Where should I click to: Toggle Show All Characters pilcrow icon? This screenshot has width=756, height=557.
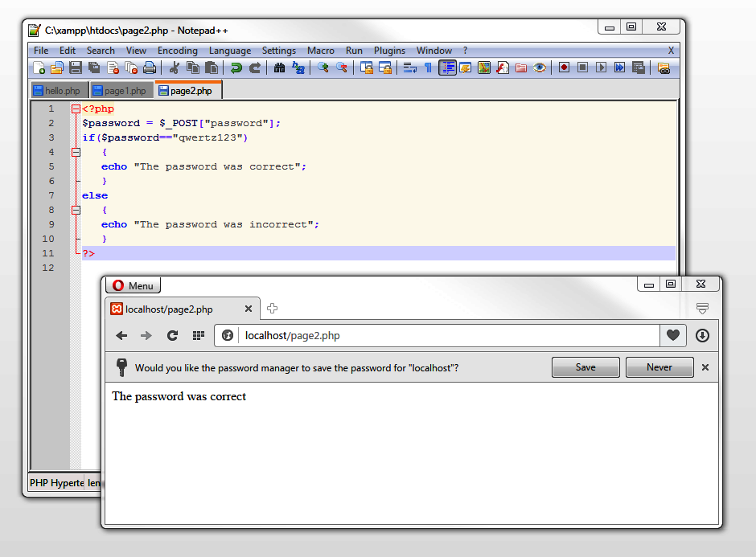428,68
